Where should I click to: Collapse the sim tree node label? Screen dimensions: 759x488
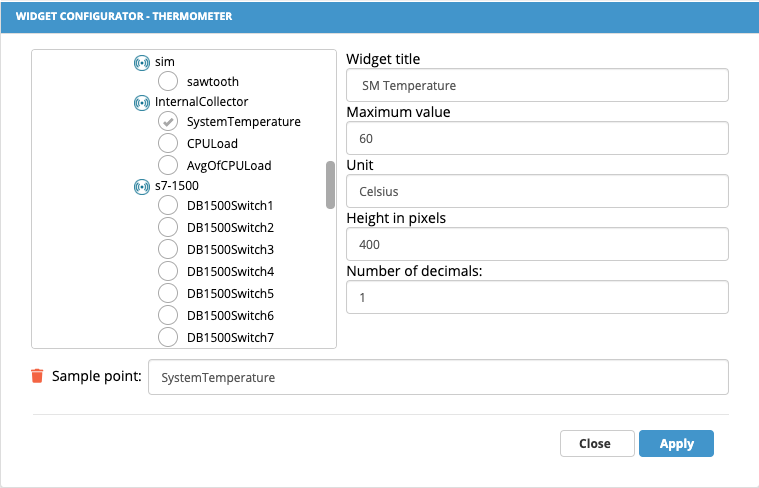coord(165,62)
